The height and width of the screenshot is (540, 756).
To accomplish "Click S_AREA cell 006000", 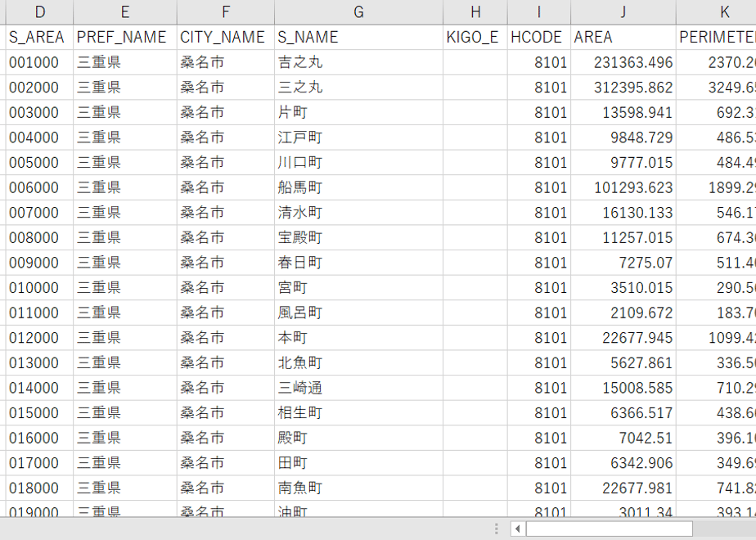I will pyautogui.click(x=39, y=187).
